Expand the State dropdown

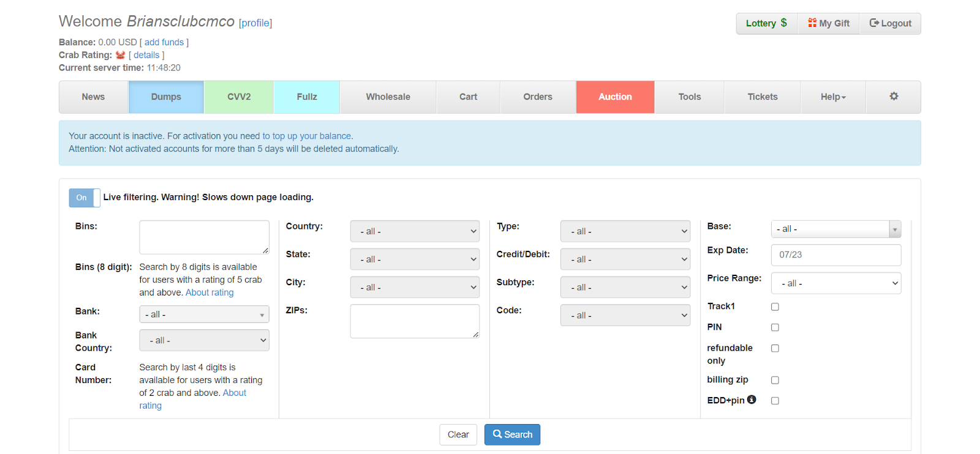(x=415, y=259)
